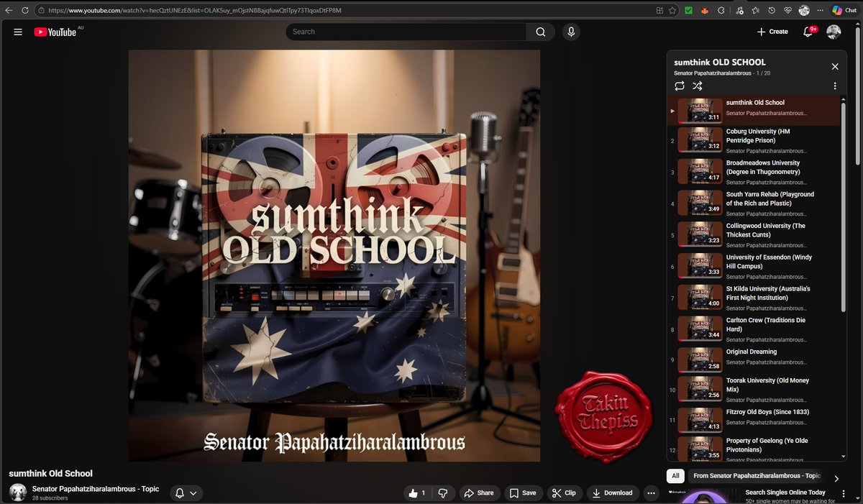Open playlist owner Senator Papahatziharalambrous link
Screen dimensions: 863x504
713,73
